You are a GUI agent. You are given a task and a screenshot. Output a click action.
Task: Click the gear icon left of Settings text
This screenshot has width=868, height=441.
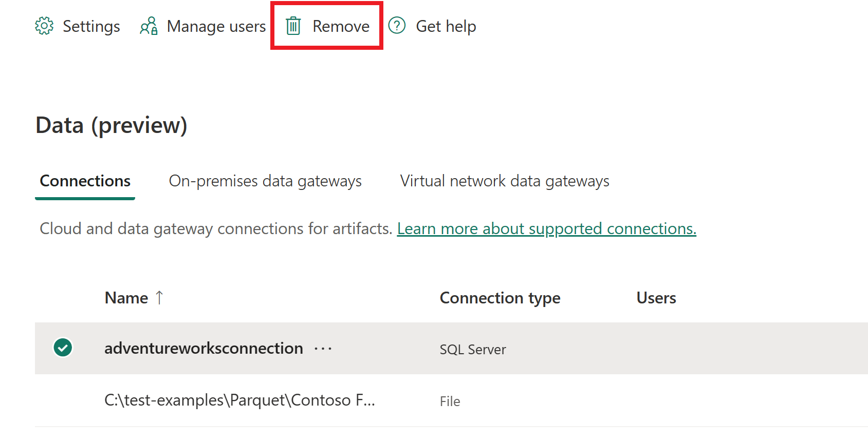tap(45, 26)
